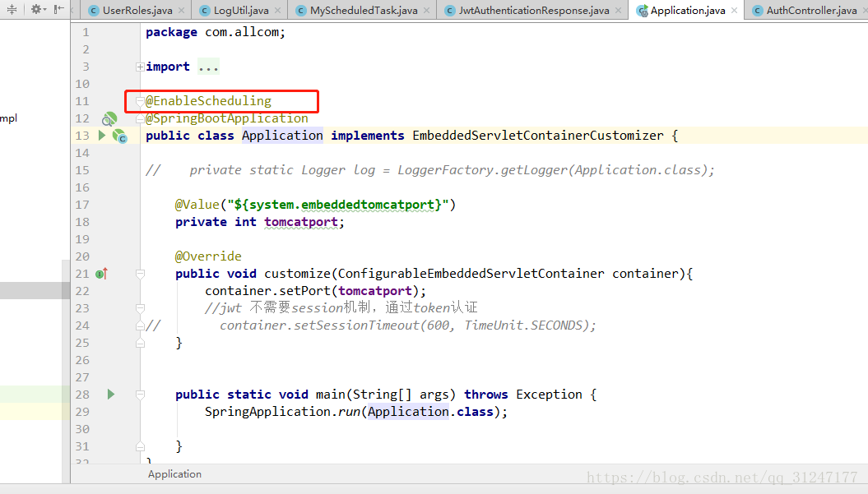Close the JwtAuthenticationResponse.java tab
Viewport: 868px width, 494px height.
point(619,11)
